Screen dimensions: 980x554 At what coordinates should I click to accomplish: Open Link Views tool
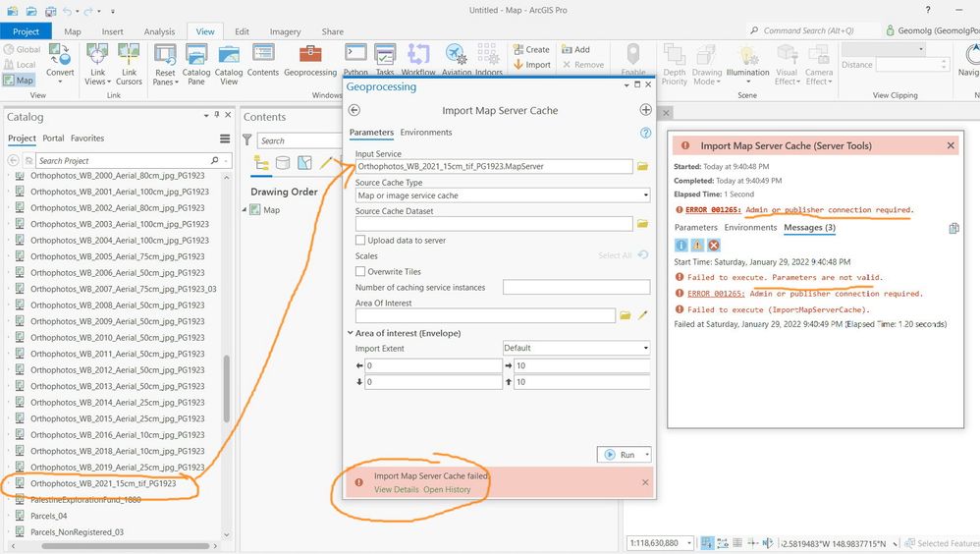(x=97, y=64)
